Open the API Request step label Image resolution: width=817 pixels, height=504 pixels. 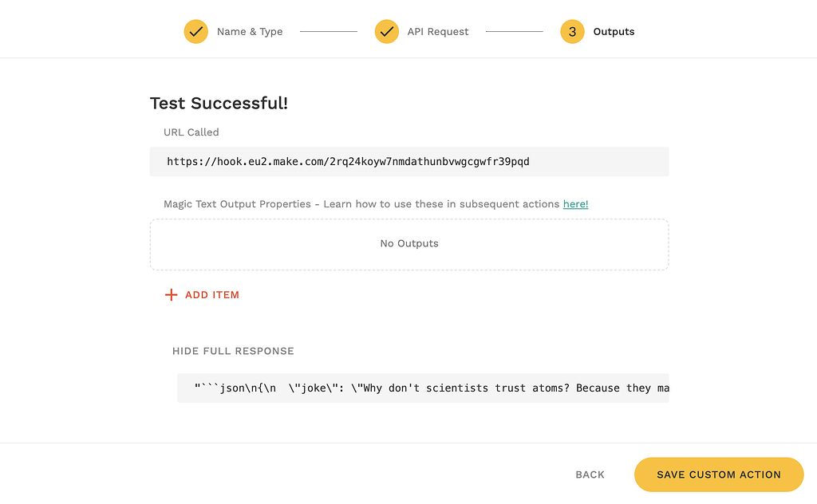[x=438, y=32]
